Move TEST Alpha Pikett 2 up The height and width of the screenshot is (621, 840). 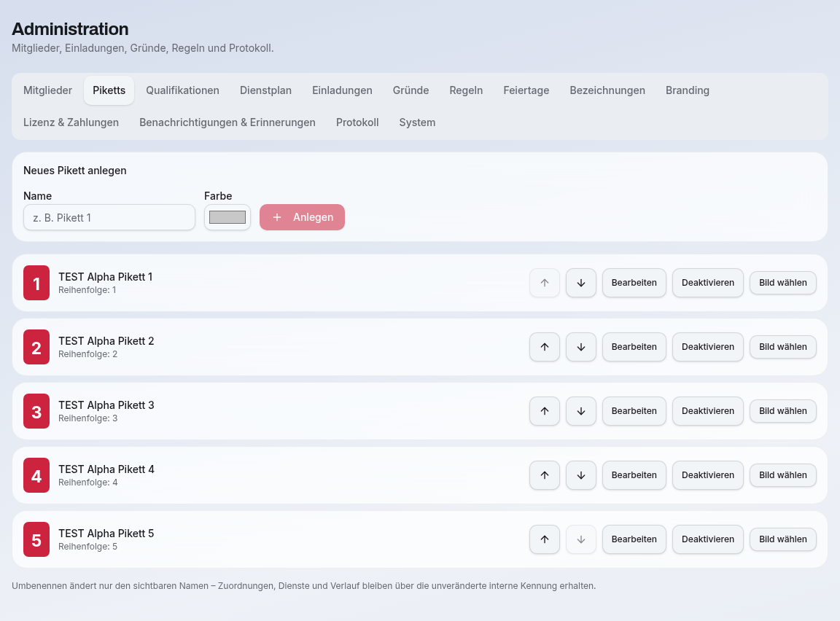[x=544, y=347]
